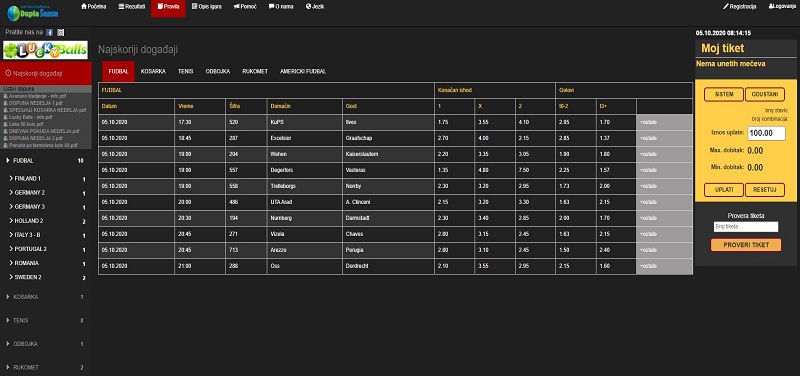Screen dimensions: 800x376
Task: Expand the PORTUGAL 2 league
Action: pos(46,249)
